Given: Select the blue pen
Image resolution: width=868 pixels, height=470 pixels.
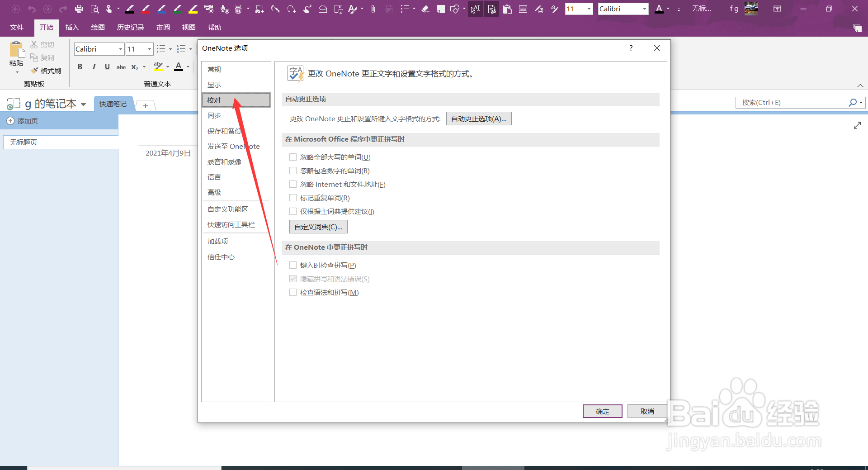Looking at the screenshot, I should click(162, 9).
